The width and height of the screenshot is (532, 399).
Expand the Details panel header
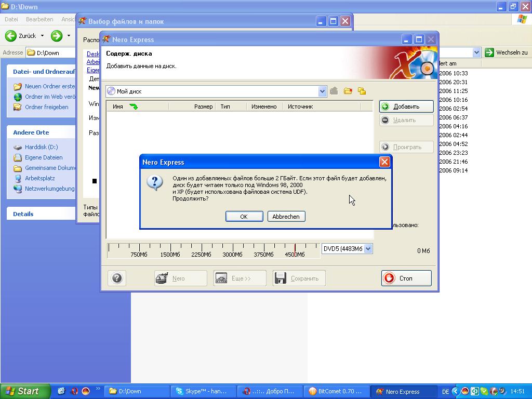[x=41, y=214]
